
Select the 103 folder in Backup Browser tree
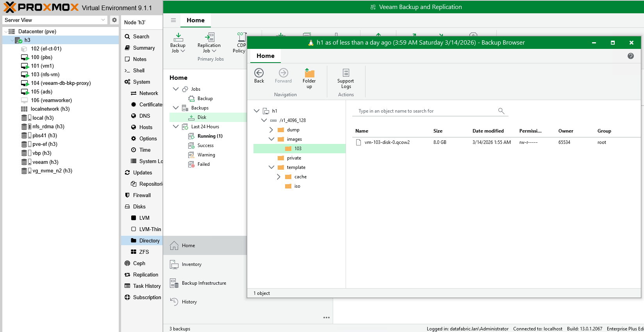300,149
